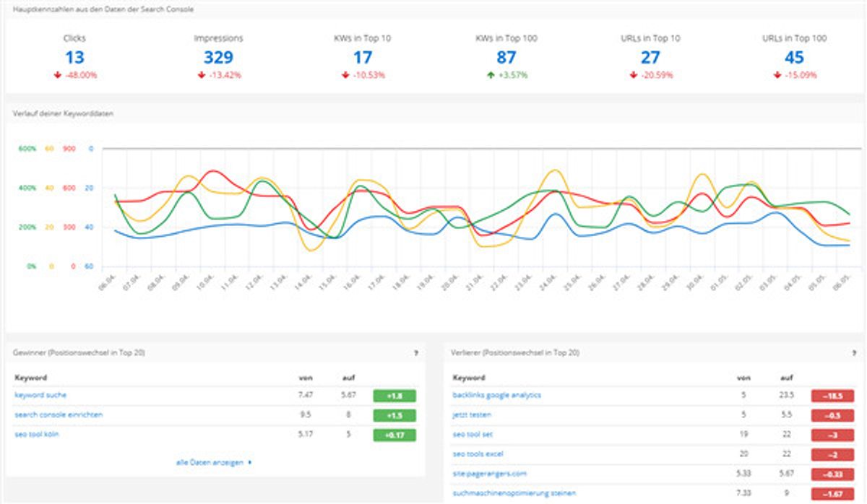
Task: Click the Impressions value 329
Action: pyautogui.click(x=218, y=57)
